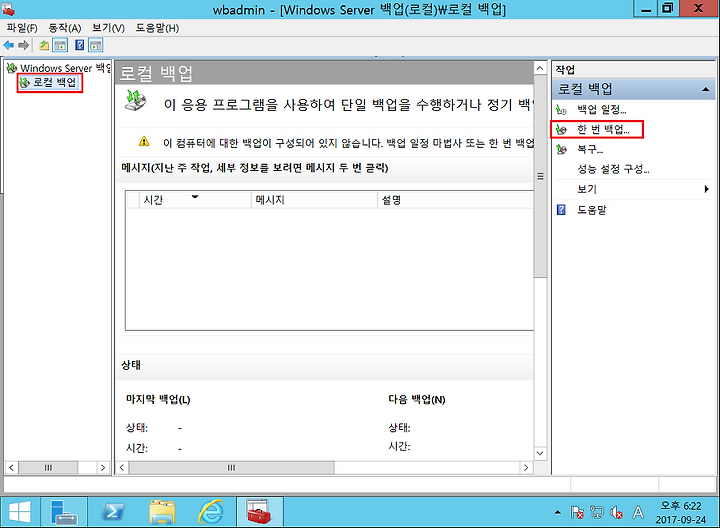Click the yellow warning triangle icon
The width and height of the screenshot is (720, 528).
click(x=144, y=141)
